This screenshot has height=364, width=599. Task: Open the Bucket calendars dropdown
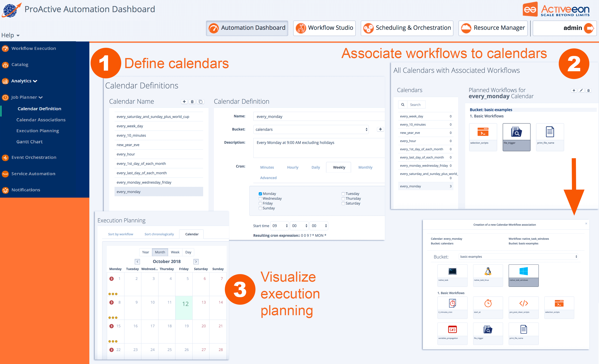311,130
